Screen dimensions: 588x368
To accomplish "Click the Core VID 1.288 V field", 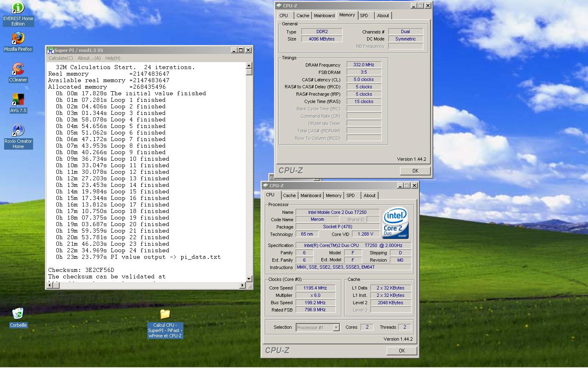I will coord(365,234).
